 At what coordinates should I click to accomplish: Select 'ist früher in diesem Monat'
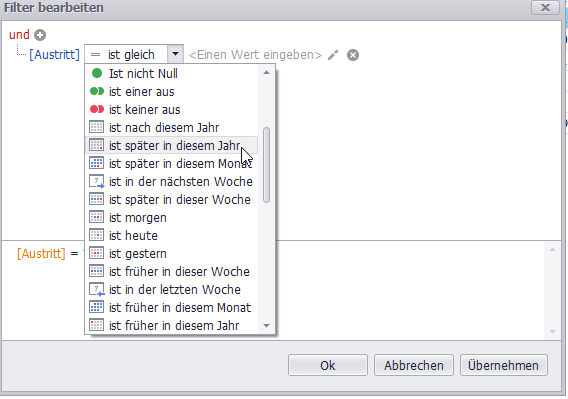172,308
